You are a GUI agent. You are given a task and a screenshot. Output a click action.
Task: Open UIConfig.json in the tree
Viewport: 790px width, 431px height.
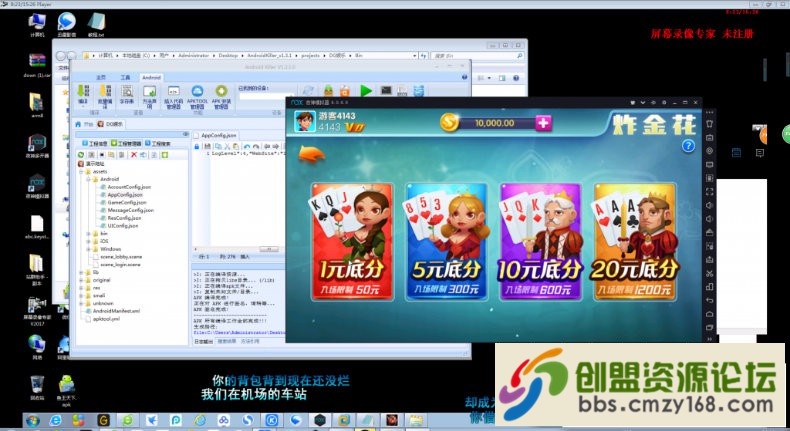point(122,226)
